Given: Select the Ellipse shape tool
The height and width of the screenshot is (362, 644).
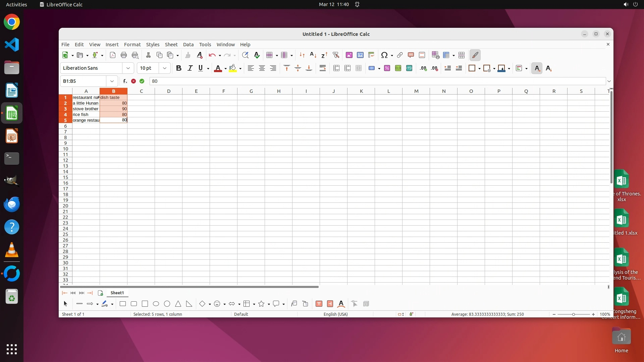Looking at the screenshot, I should pos(156,304).
